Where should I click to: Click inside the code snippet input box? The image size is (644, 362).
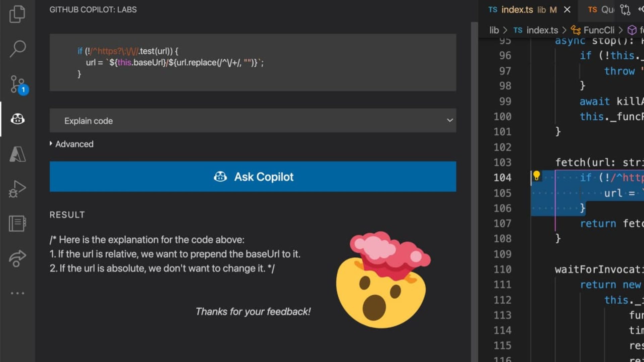(253, 62)
